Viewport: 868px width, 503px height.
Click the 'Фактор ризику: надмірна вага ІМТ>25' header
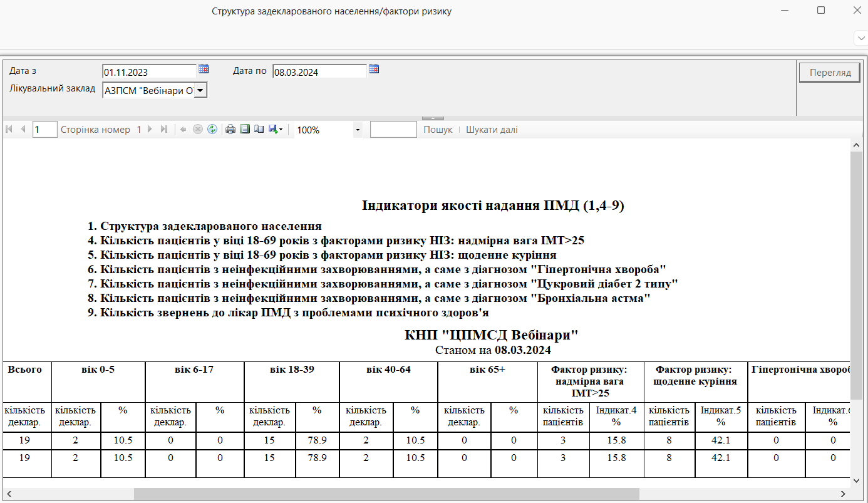(x=590, y=381)
